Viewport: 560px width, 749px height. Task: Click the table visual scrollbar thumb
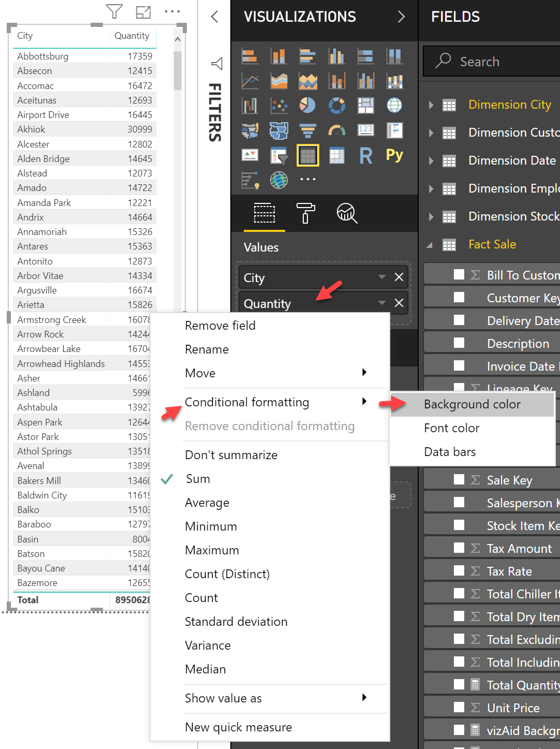click(x=178, y=71)
